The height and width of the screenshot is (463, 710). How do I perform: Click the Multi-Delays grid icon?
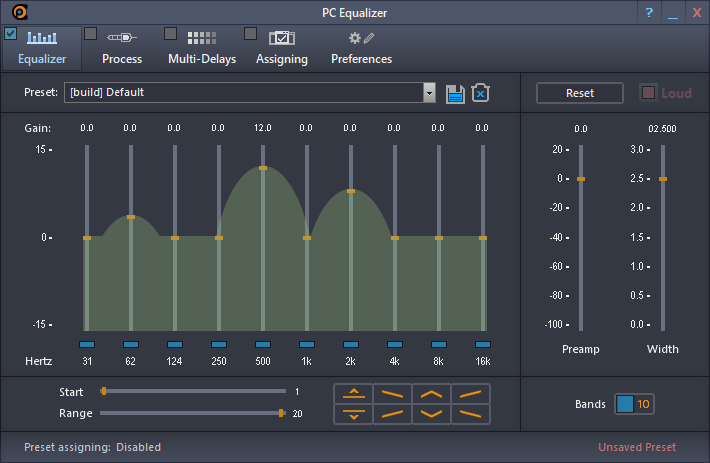(x=202, y=38)
